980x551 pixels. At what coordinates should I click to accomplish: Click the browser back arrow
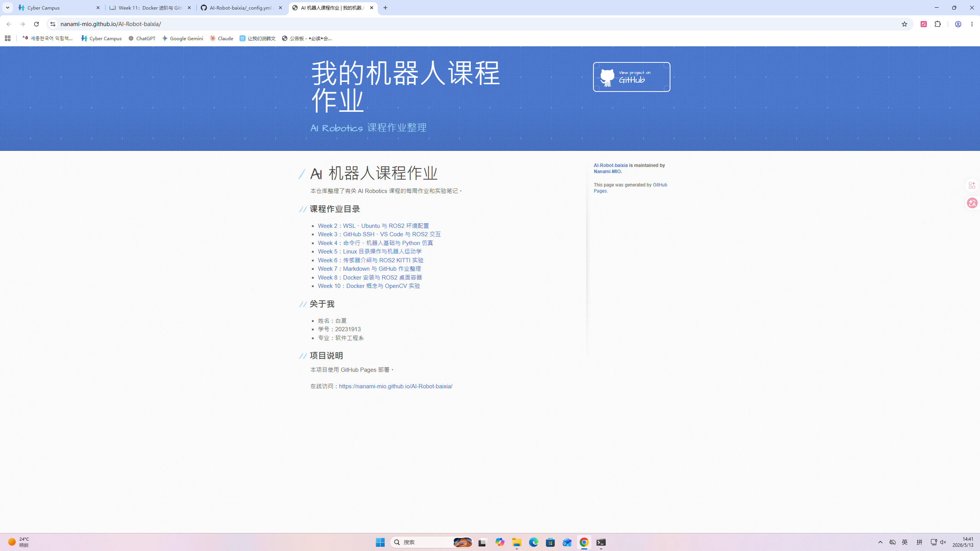tap(8, 24)
